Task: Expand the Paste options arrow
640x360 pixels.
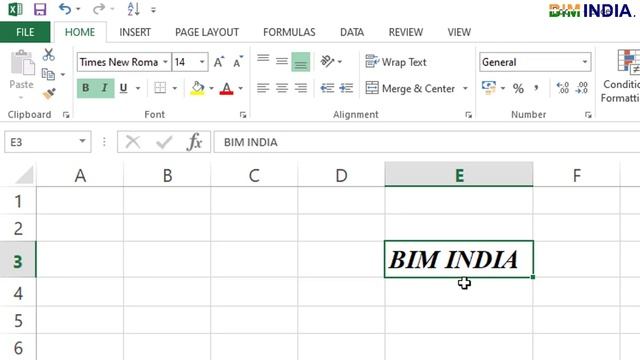Action: [x=21, y=98]
